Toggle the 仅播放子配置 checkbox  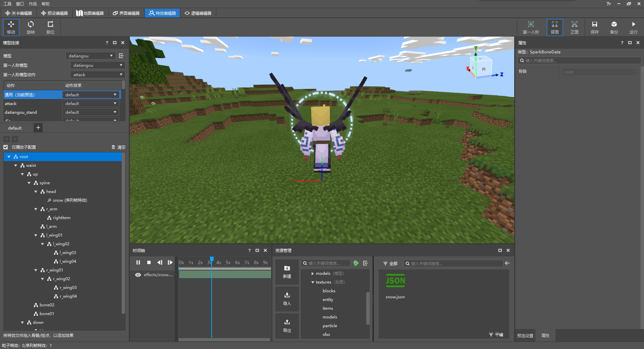pos(6,147)
